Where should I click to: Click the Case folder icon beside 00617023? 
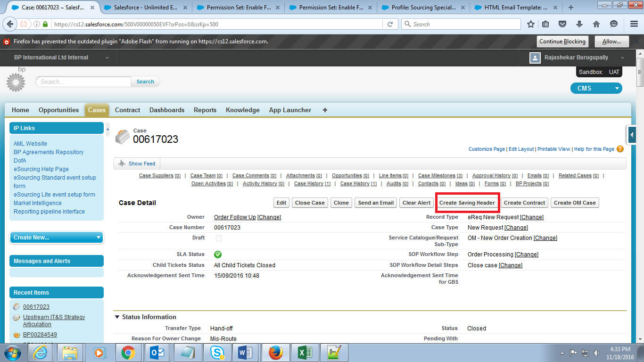click(x=122, y=136)
